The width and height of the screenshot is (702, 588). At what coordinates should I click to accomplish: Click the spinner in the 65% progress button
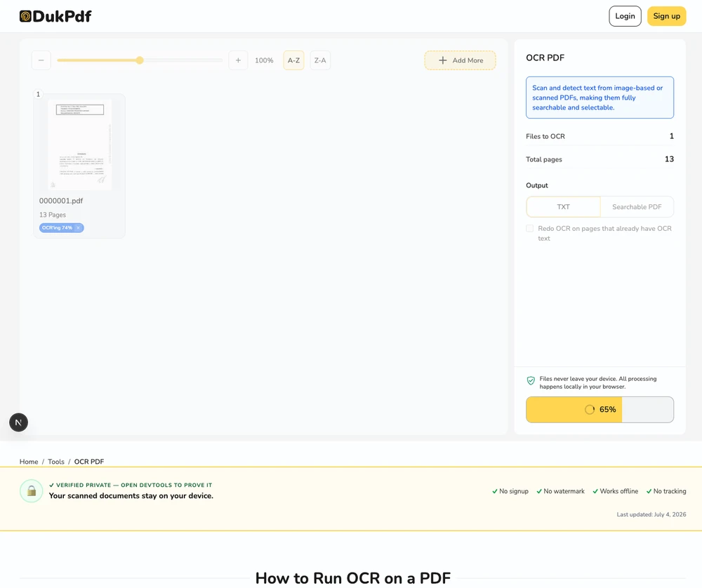590,410
